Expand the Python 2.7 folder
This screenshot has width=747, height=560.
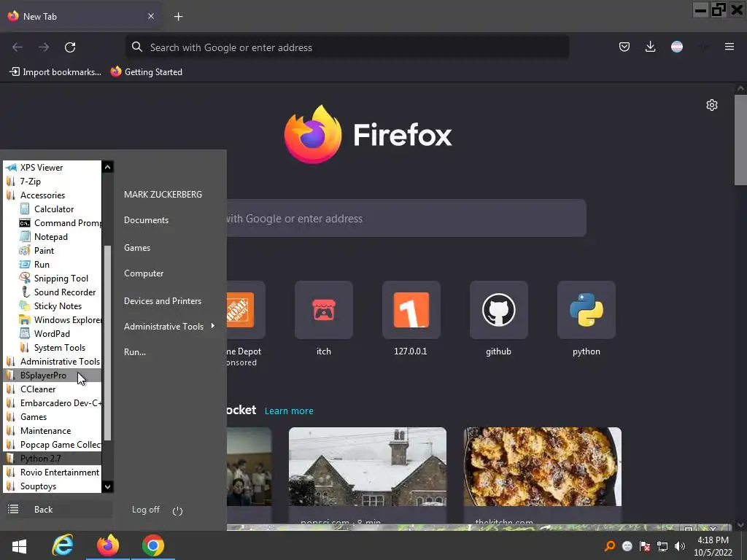click(x=53, y=458)
